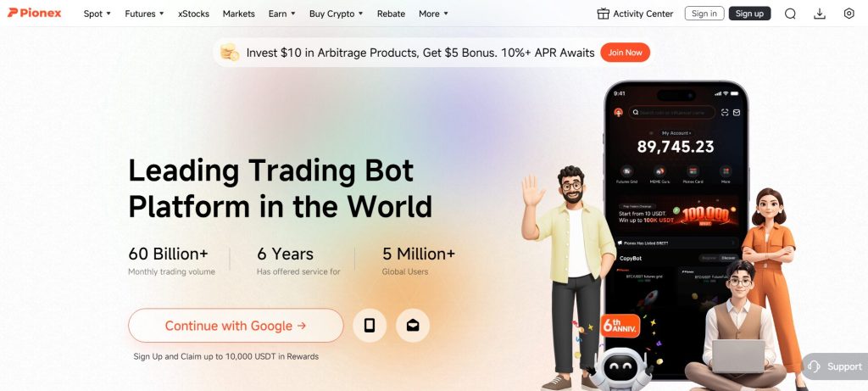Expand the More dropdown menu
Screen dimensions: 868x391
point(433,14)
